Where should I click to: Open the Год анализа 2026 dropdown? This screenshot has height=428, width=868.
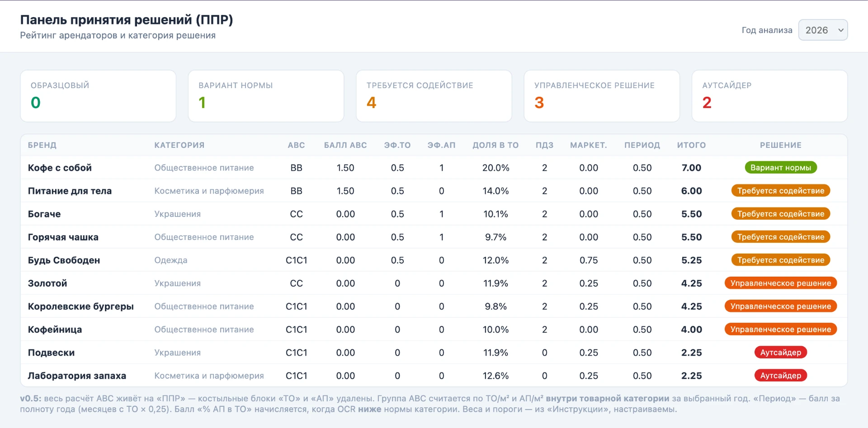click(823, 30)
